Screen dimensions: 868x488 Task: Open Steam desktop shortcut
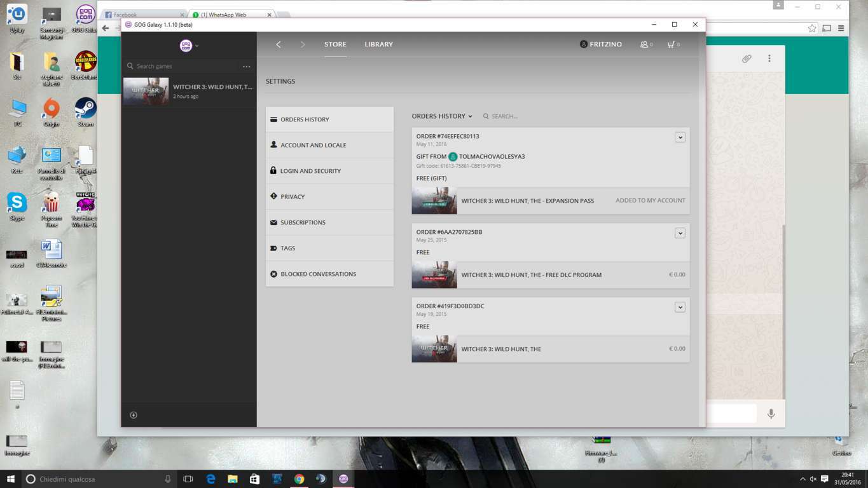click(85, 112)
